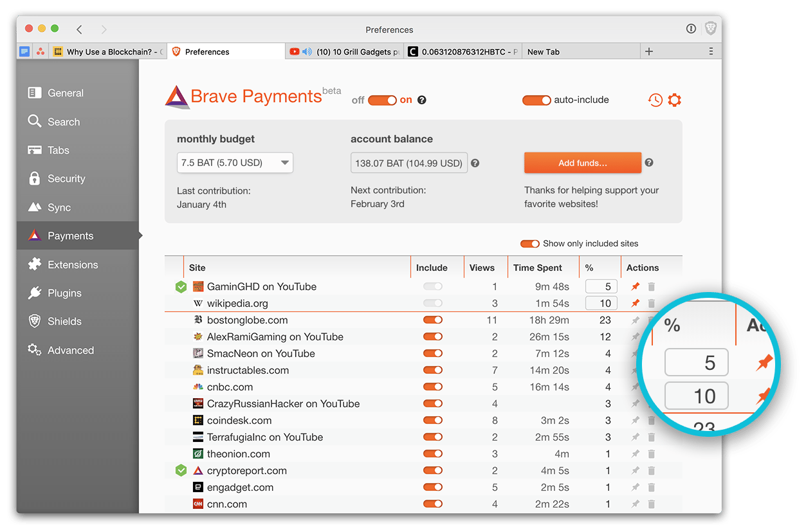This screenshot has width=806, height=532.
Task: Select Shields in the sidebar
Action: pos(78,321)
